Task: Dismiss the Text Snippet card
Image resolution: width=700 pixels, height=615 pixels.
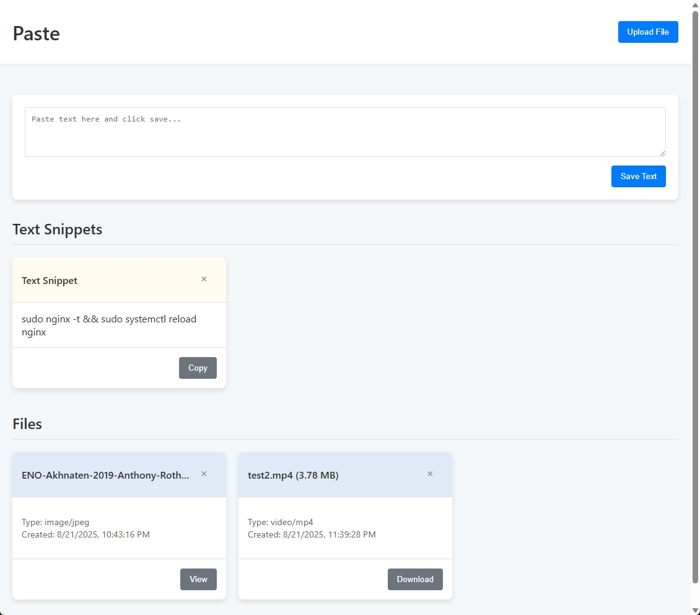Action: point(204,279)
